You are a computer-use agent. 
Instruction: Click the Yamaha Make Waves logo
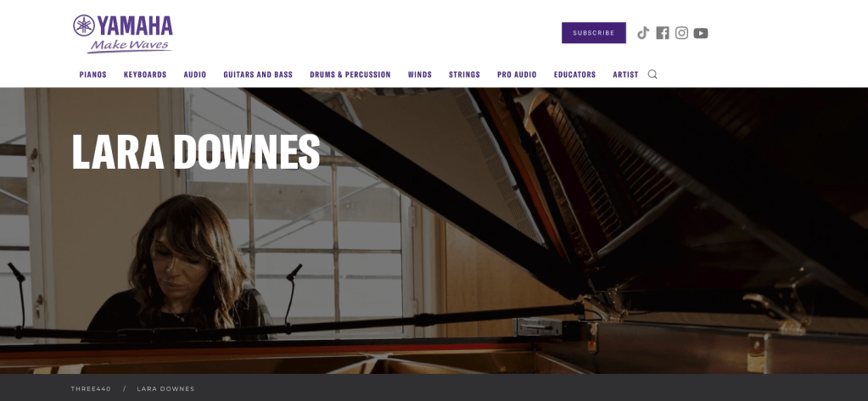(123, 34)
